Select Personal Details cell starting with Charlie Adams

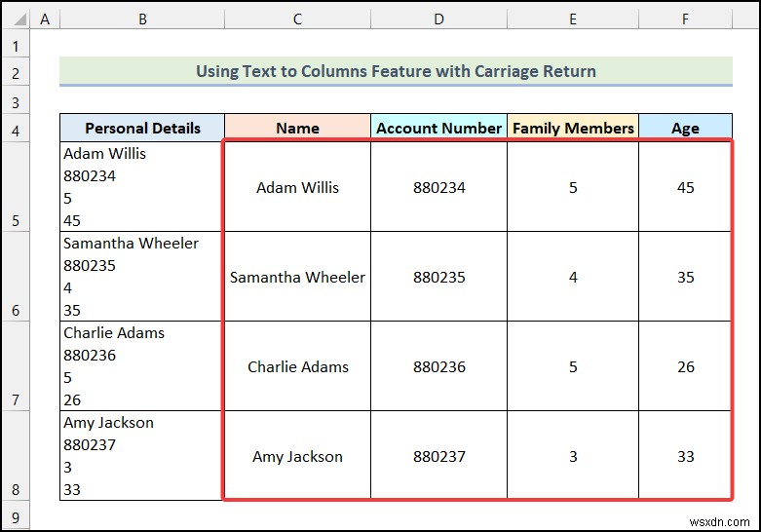pos(142,366)
